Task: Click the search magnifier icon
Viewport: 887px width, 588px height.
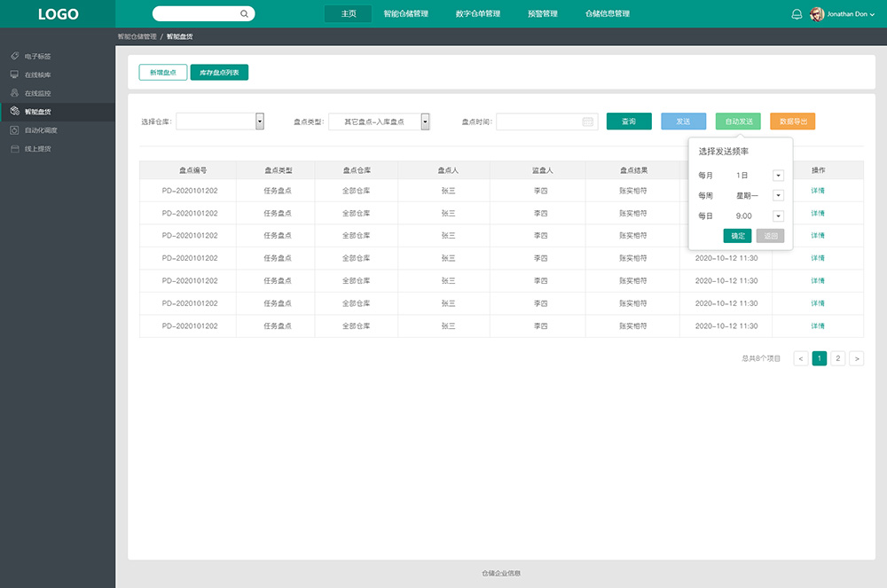Action: tap(244, 13)
